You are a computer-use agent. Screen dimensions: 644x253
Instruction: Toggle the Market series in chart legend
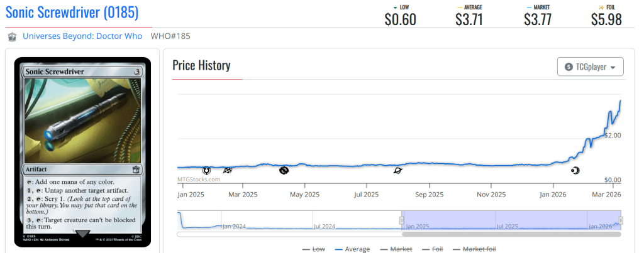coord(396,249)
